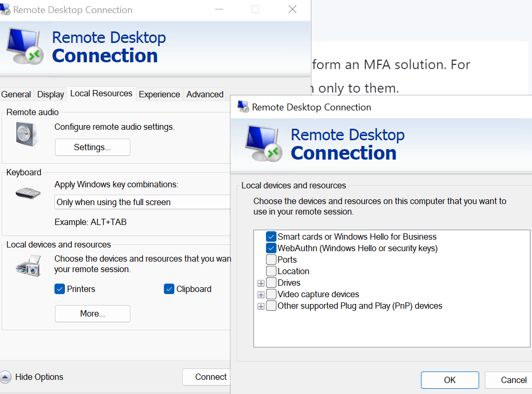Enable the Ports checkbox

(x=271, y=260)
